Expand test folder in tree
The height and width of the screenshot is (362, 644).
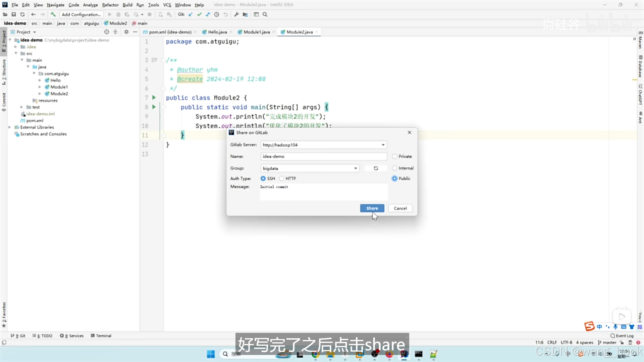tap(22, 107)
